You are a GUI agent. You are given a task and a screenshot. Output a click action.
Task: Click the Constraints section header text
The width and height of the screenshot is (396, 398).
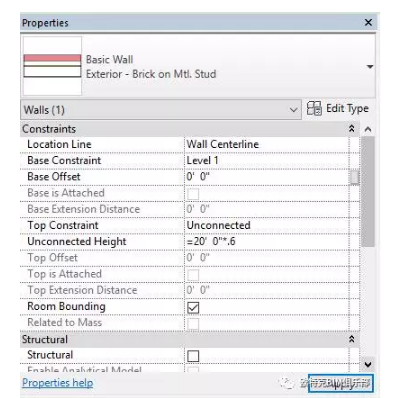coord(49,129)
